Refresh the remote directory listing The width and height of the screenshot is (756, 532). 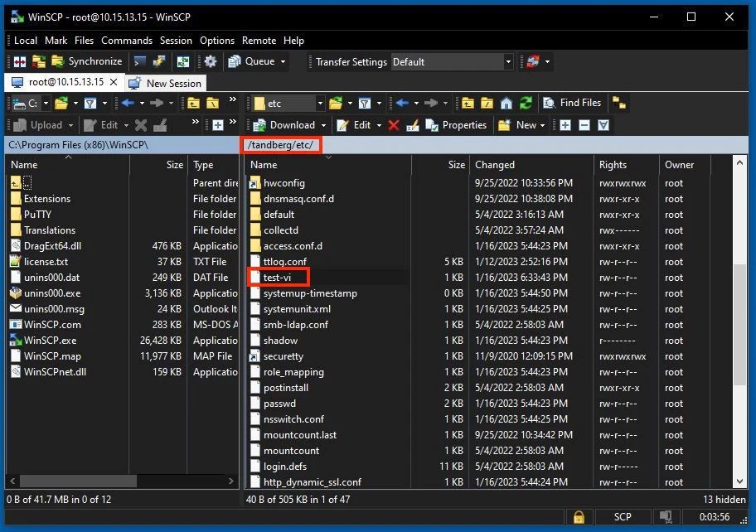click(x=526, y=103)
